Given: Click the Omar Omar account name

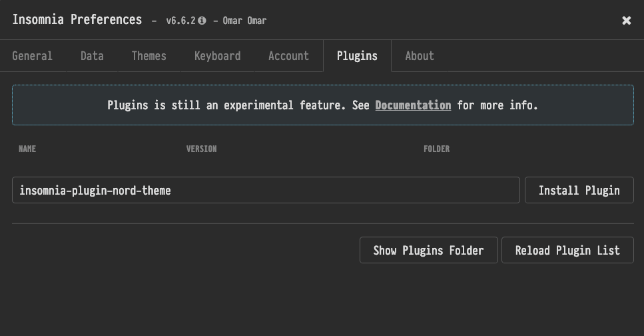Looking at the screenshot, I should pos(244,21).
